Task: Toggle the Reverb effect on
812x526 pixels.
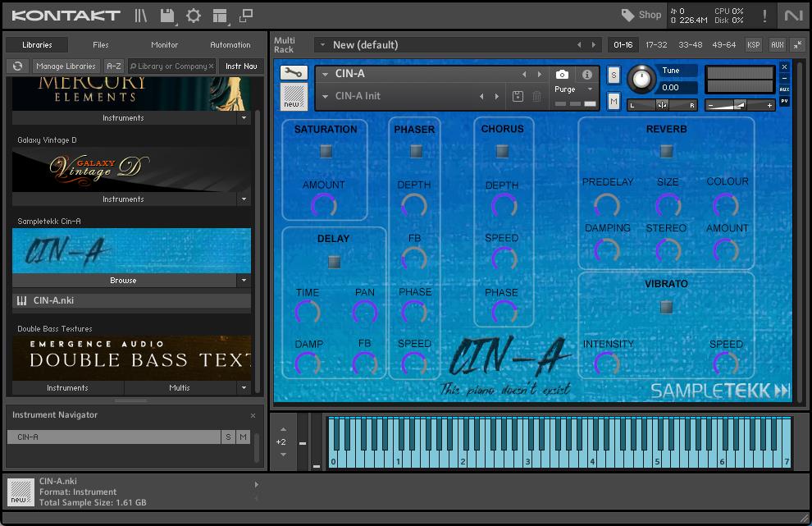Action: 666,151
